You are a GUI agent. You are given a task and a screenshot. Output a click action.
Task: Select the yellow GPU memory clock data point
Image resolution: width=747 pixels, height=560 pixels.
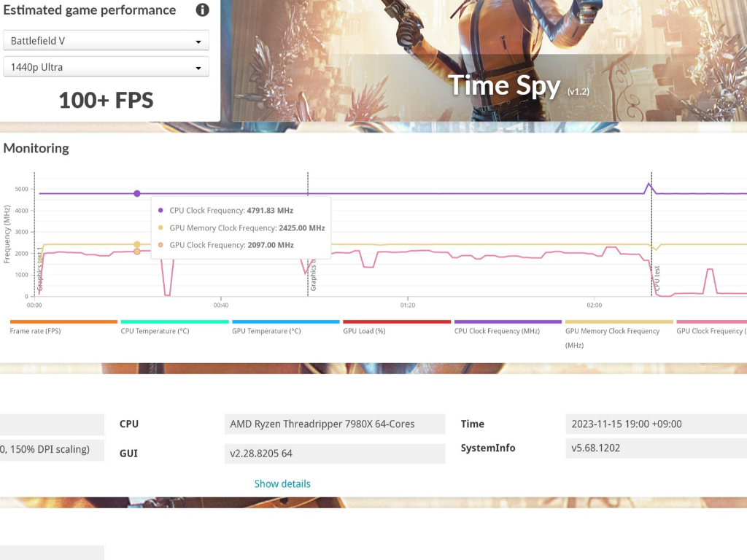137,244
